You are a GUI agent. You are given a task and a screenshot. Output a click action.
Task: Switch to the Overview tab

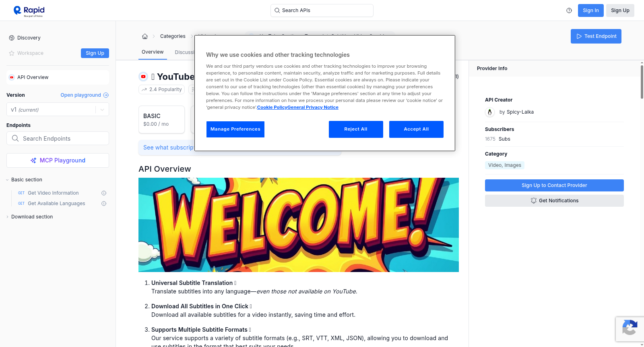153,52
